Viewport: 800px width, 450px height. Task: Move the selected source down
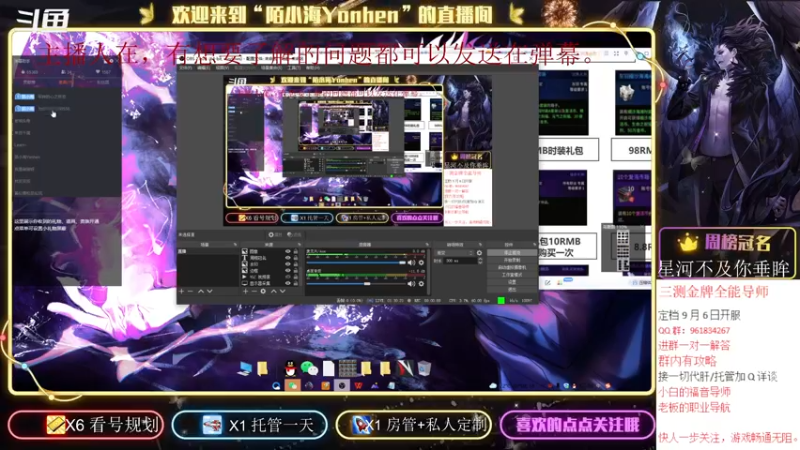click(283, 291)
